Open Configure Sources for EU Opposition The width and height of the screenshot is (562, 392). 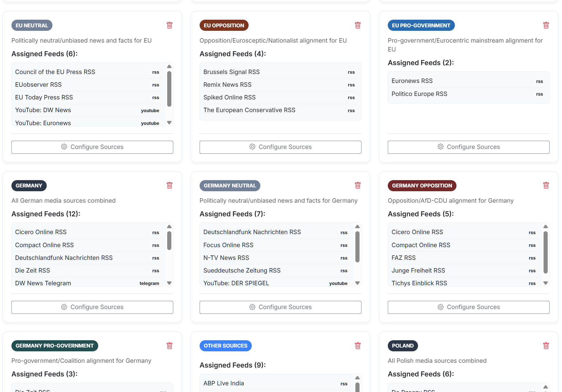280,147
